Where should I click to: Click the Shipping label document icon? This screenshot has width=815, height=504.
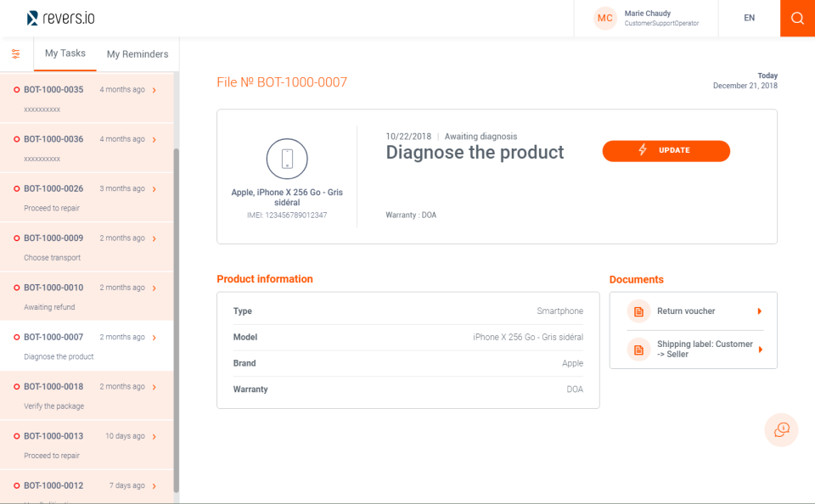coord(638,350)
